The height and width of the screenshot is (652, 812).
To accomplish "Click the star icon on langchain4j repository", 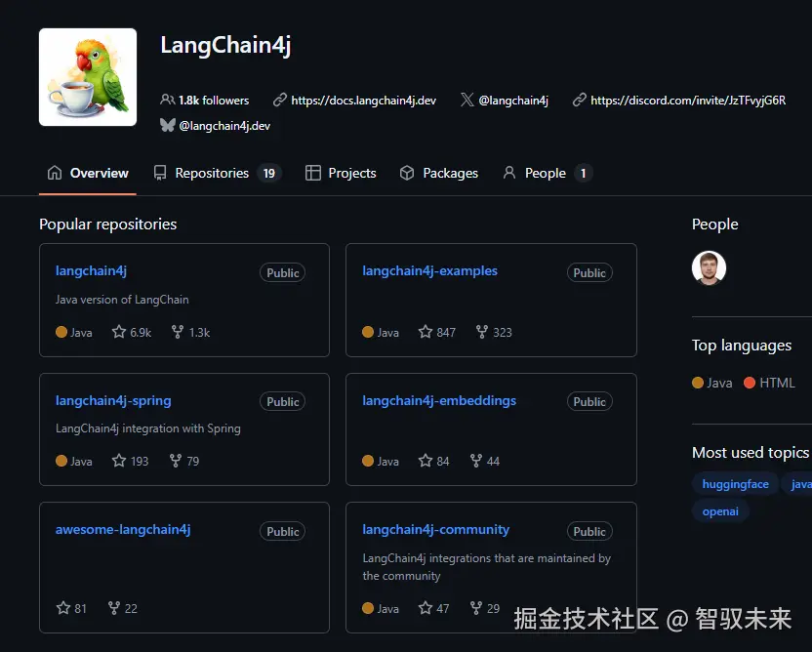I will (116, 332).
